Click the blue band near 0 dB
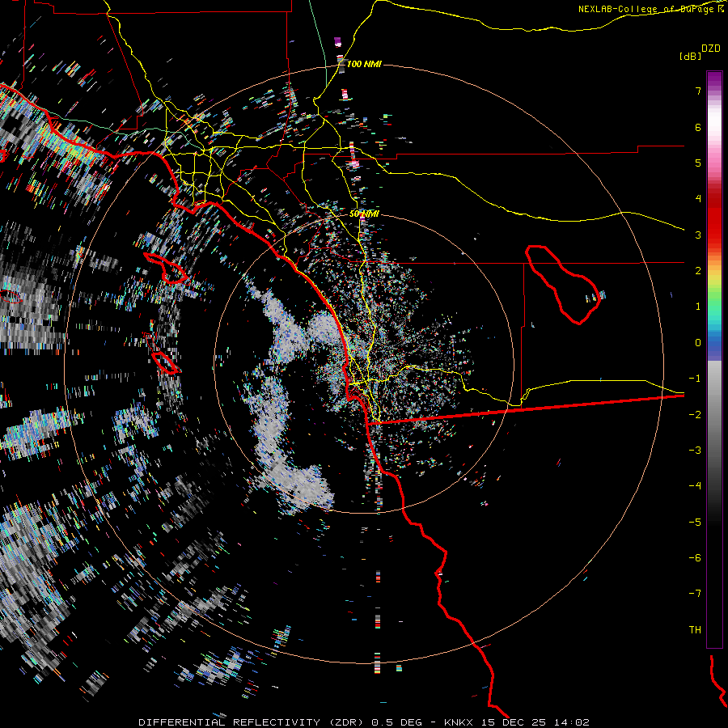 pos(714,346)
